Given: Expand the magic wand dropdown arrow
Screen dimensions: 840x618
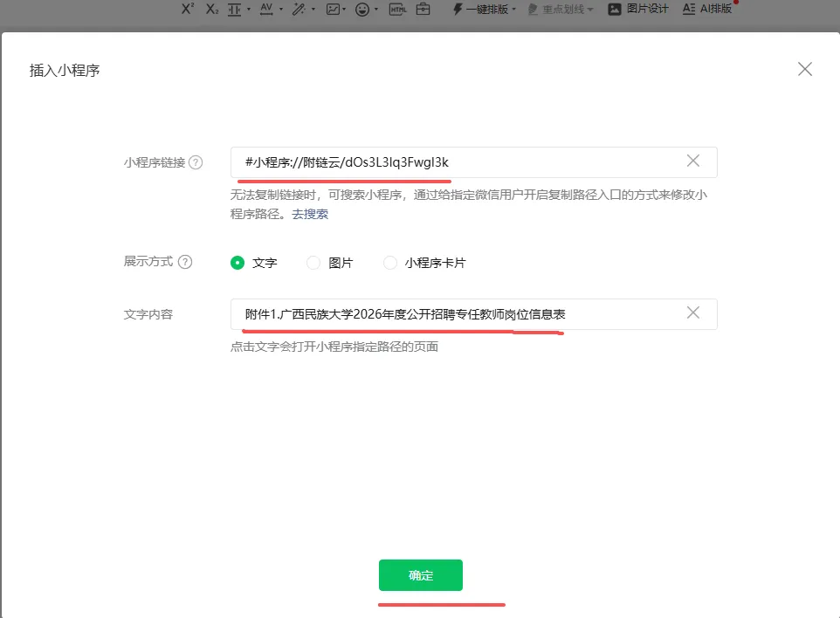Looking at the screenshot, I should point(313,9).
